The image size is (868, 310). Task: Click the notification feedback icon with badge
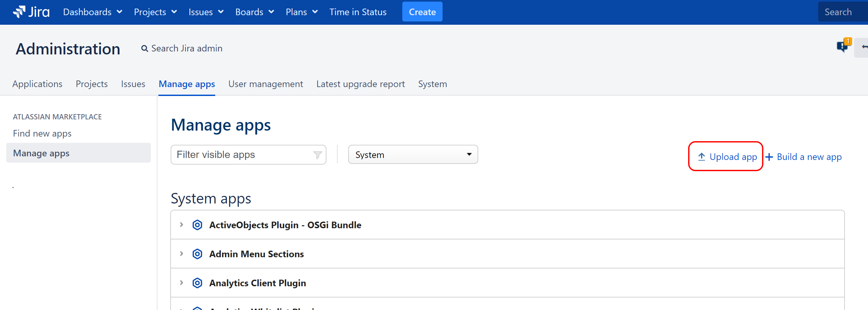(842, 46)
